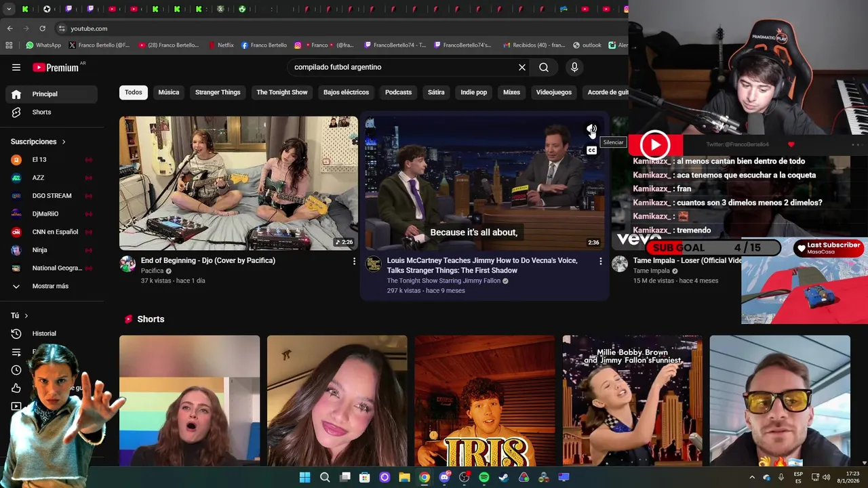Click the youtube.com address bar

pos(339,28)
